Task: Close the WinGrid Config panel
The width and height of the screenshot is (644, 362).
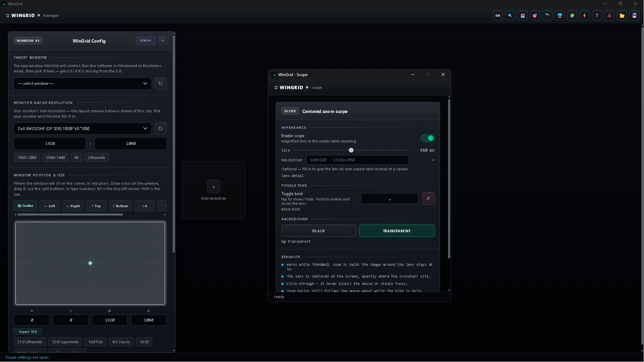Action: [x=163, y=41]
